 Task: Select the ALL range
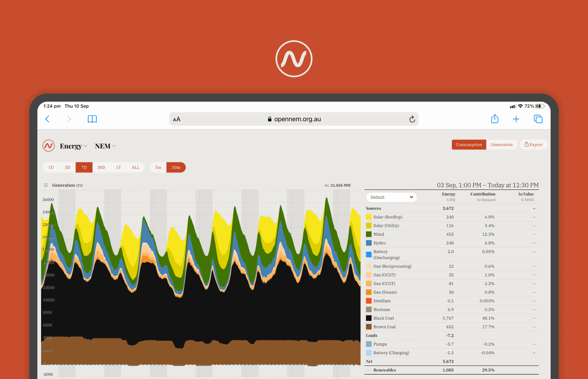[x=135, y=168]
